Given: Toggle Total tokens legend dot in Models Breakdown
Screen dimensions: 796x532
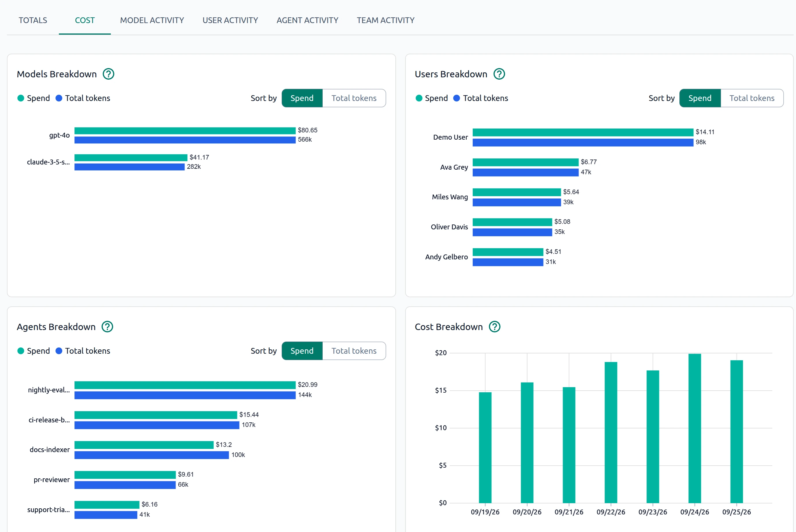Looking at the screenshot, I should click(x=59, y=98).
